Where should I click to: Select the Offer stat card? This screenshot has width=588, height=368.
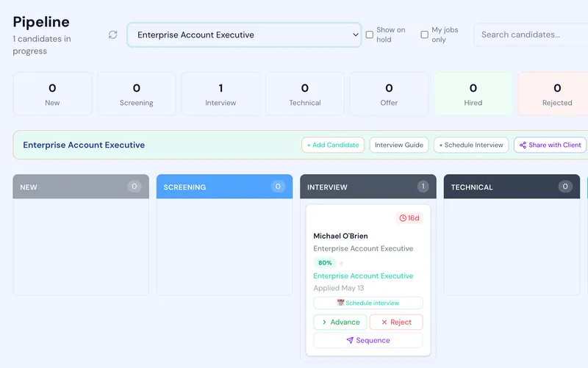pos(389,94)
